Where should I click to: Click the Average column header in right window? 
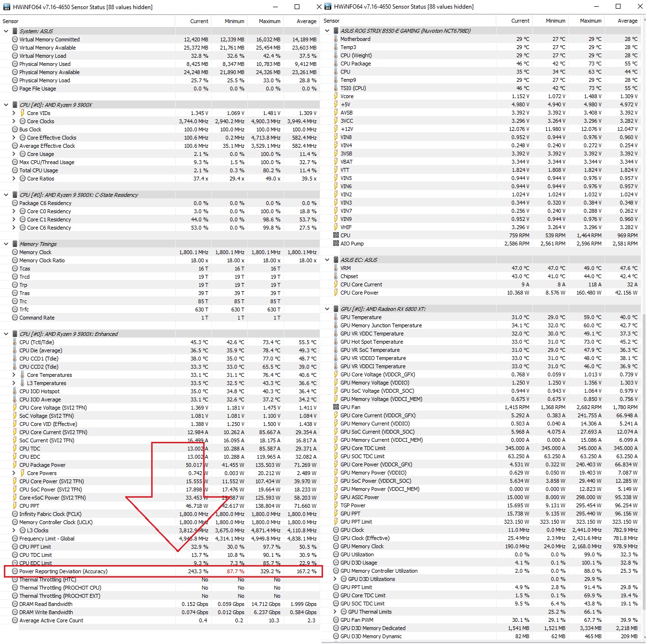pos(622,21)
